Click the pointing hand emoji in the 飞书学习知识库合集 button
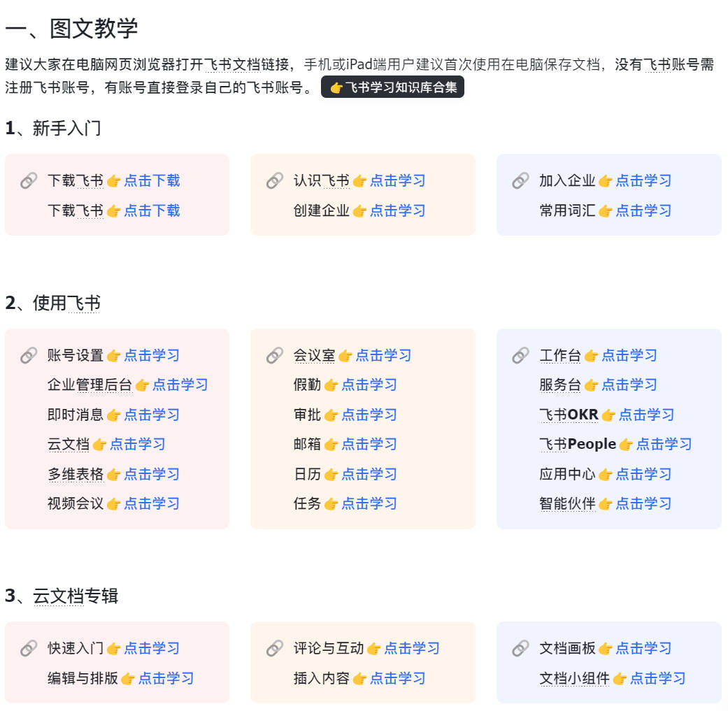 pos(336,87)
